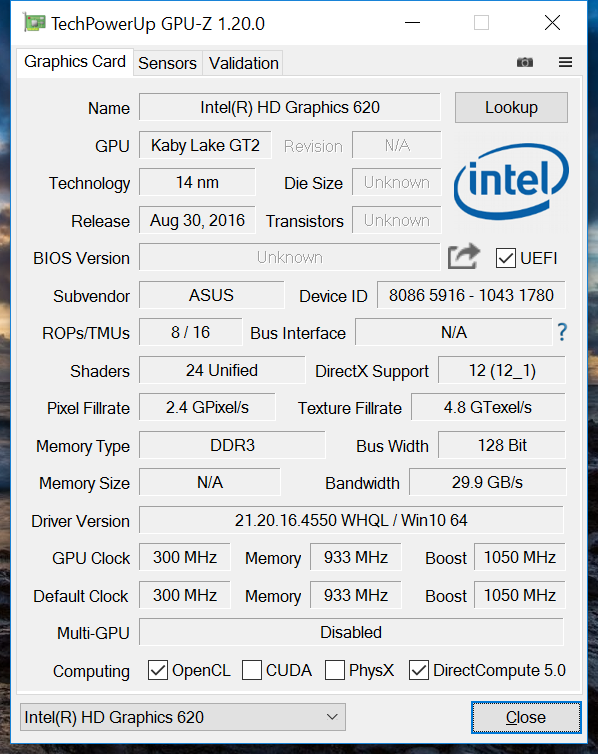Click the Default Clock row Boost 1050 MHz value
The width and height of the screenshot is (598, 754).
pyautogui.click(x=520, y=595)
